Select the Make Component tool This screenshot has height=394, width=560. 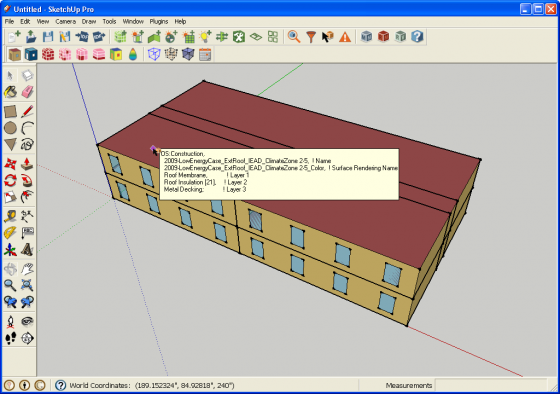tap(27, 75)
